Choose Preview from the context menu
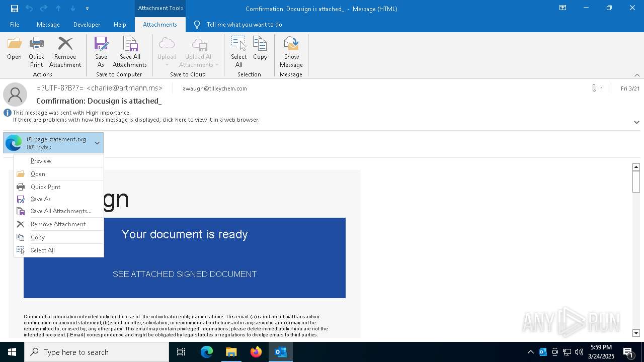Screen dimensions: 644x362 (x=59, y=161)
